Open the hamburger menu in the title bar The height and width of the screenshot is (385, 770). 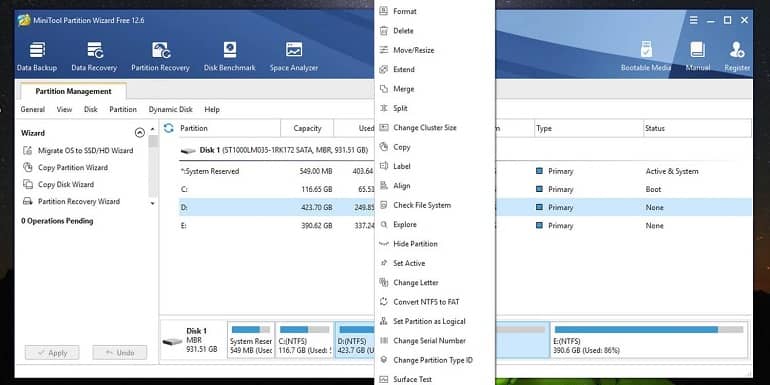point(693,20)
